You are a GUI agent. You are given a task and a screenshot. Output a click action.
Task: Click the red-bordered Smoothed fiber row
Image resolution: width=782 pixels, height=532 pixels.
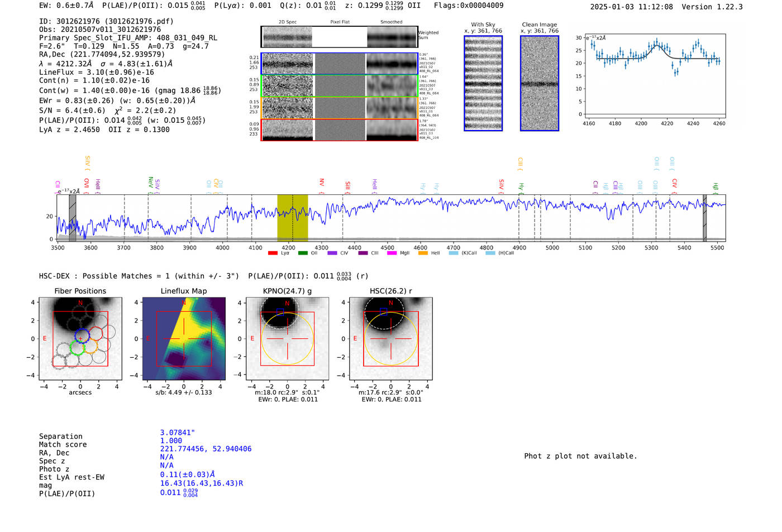[392, 130]
